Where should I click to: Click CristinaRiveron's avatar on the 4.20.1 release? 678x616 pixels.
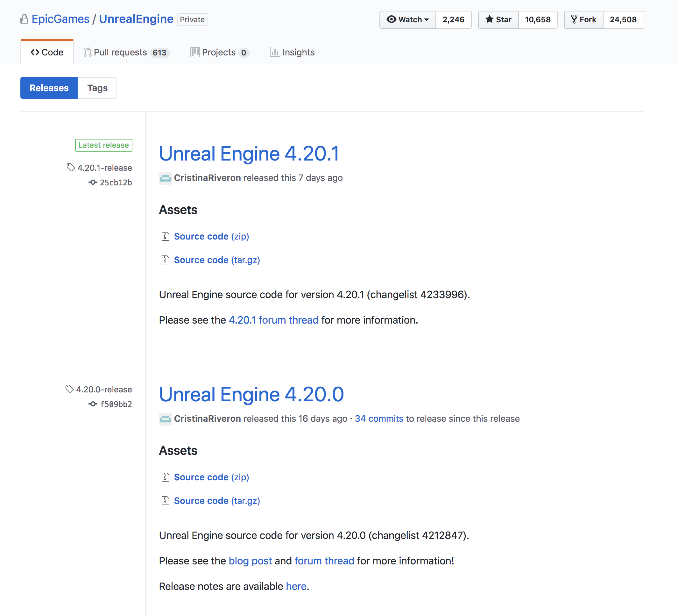click(x=165, y=178)
